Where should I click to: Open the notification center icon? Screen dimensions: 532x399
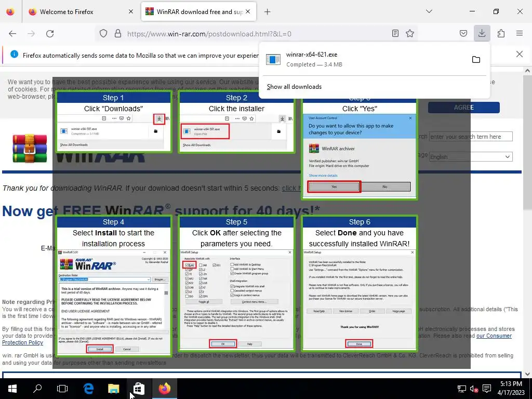487,389
